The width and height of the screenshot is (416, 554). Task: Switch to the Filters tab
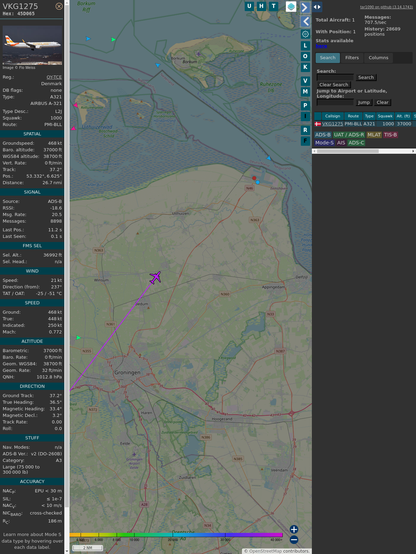tap(352, 58)
